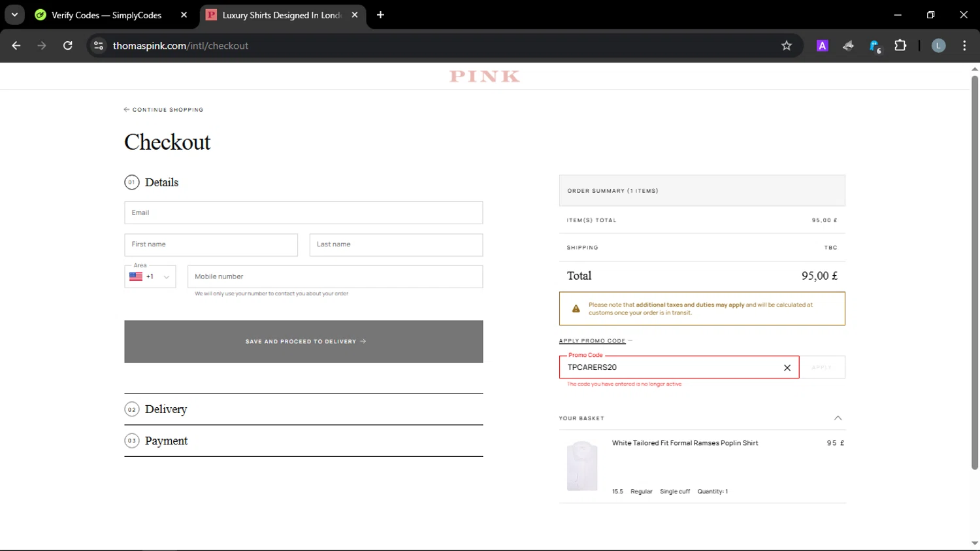Click the browser forward arrow
980x551 pixels.
coord(42,46)
